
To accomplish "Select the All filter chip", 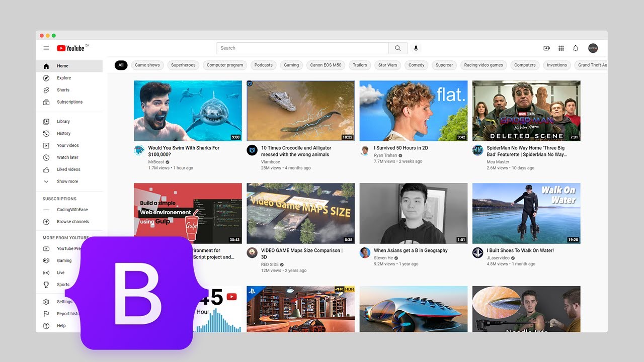I will point(121,65).
